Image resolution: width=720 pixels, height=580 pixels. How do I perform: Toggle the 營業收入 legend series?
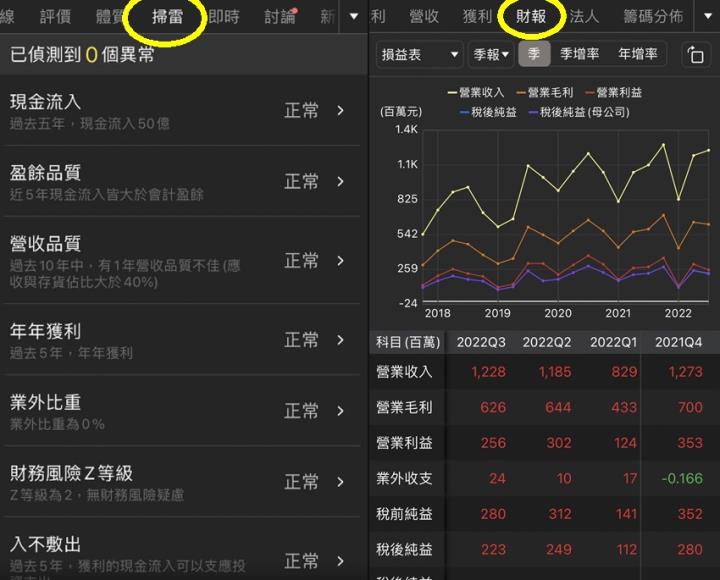[476, 93]
